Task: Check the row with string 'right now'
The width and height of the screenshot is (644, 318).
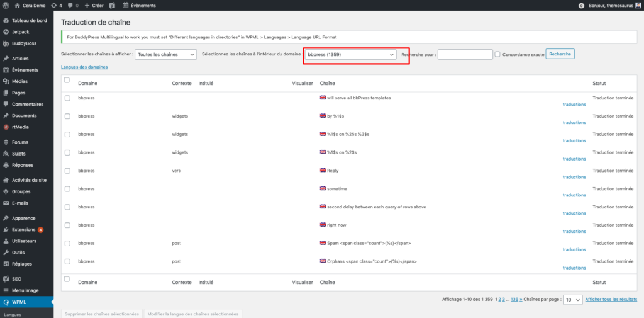Action: [x=67, y=225]
